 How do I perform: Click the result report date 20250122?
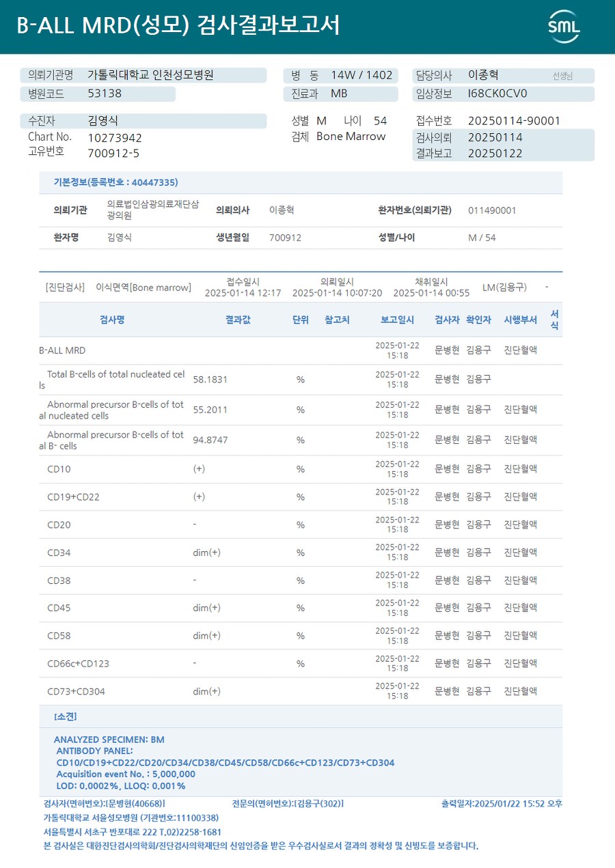click(495, 153)
